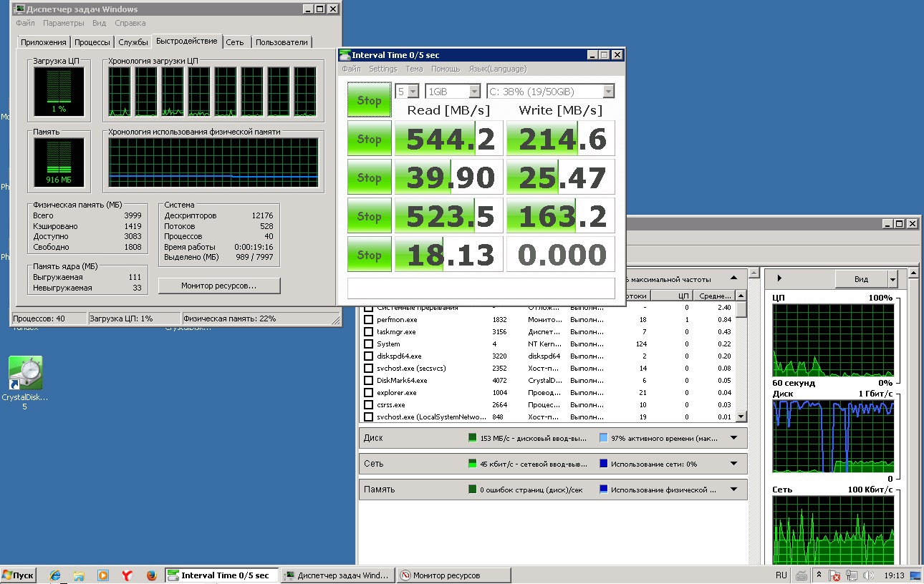Viewport: 924px width, 584px height.
Task: Show hidden tray icons arrow
Action: click(819, 575)
